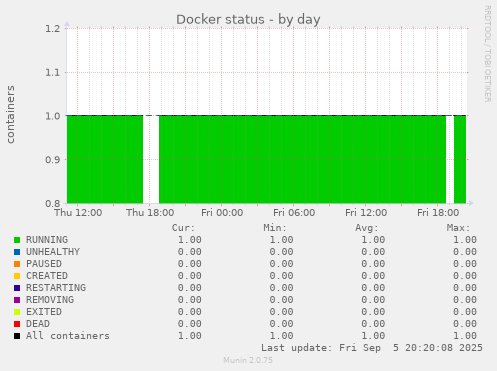Click the dark blue RESTARTING legend swatch
497x371 pixels.
pos(17,288)
